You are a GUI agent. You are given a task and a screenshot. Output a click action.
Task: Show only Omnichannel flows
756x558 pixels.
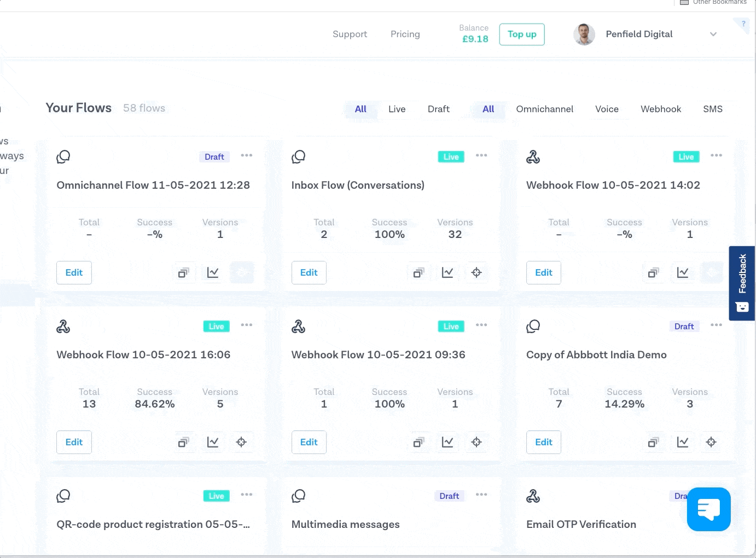(544, 109)
